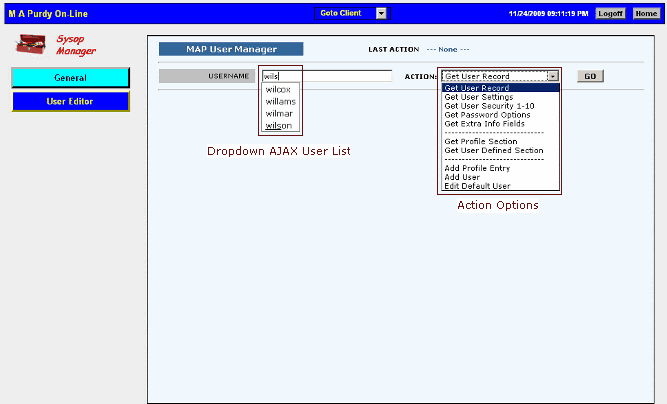The width and height of the screenshot is (667, 404).
Task: Click the Home button
Action: [646, 14]
